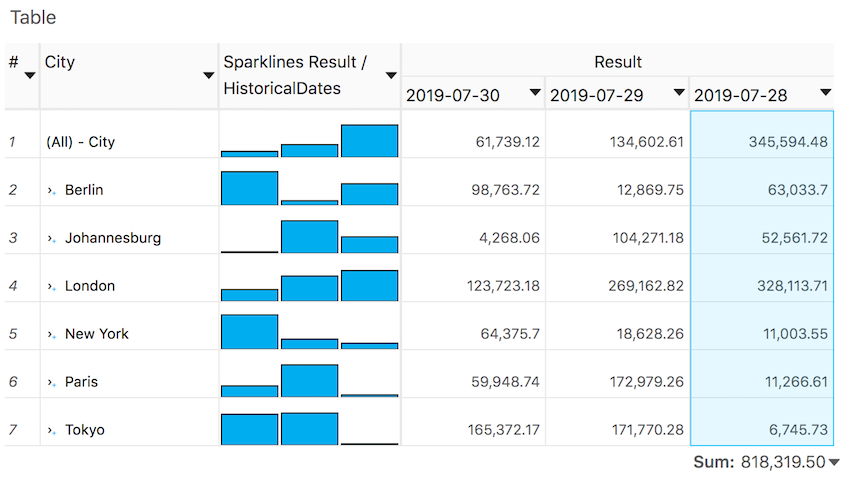Open the Sparklines Result column dropdown arrow
This screenshot has width=851, height=481.
click(391, 75)
